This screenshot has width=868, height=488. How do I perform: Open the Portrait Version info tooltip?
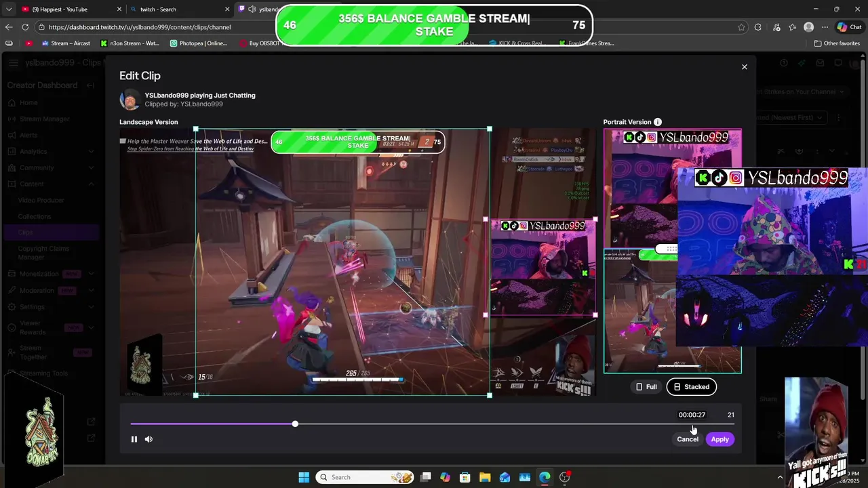click(658, 122)
